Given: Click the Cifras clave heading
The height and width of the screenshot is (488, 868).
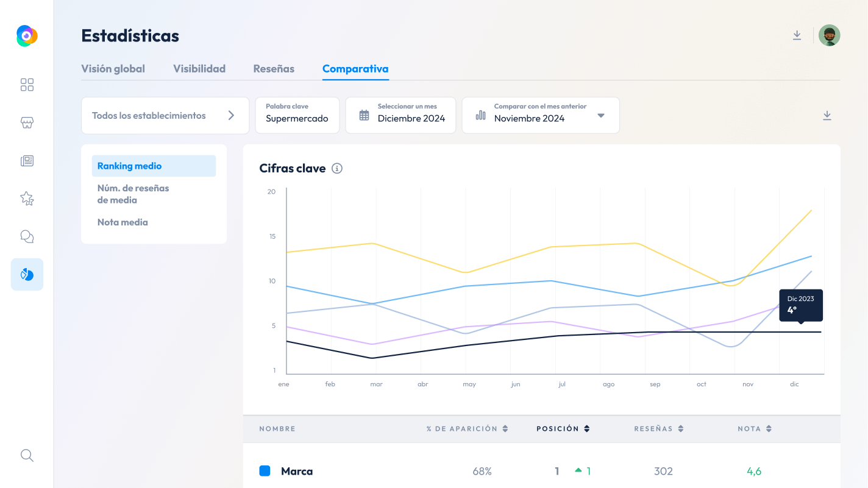Looking at the screenshot, I should click(293, 168).
